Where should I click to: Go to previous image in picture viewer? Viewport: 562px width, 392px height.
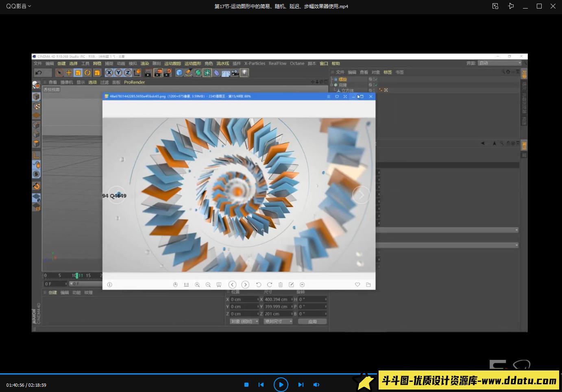click(x=232, y=285)
